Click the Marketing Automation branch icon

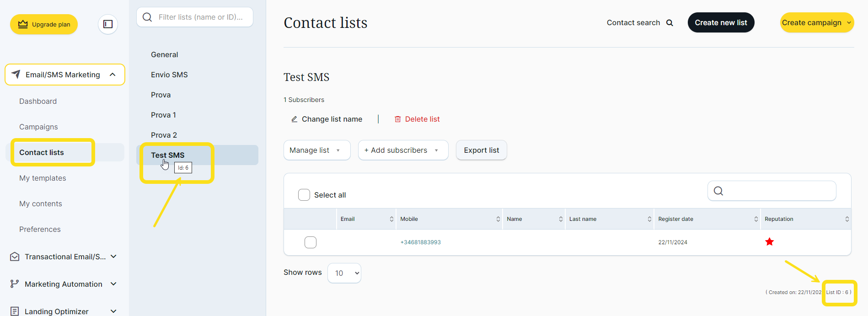[15, 284]
